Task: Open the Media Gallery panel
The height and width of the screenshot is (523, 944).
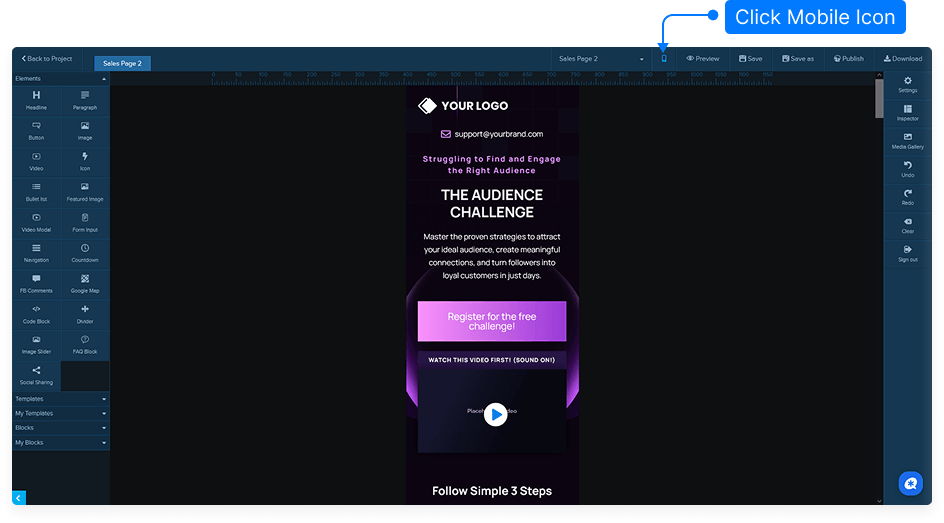Action: pos(907,140)
